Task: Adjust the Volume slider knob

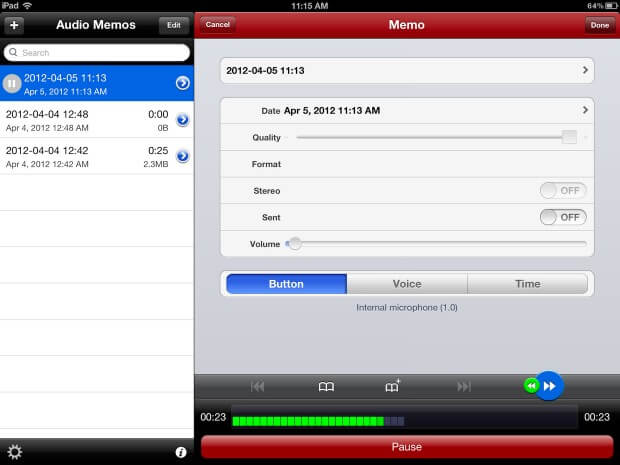Action: pyautogui.click(x=295, y=244)
